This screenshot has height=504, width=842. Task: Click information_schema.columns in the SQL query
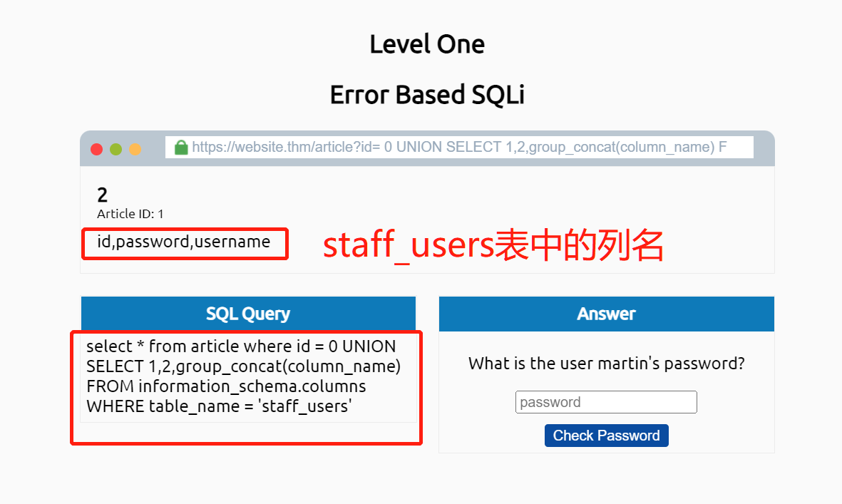[252, 386]
